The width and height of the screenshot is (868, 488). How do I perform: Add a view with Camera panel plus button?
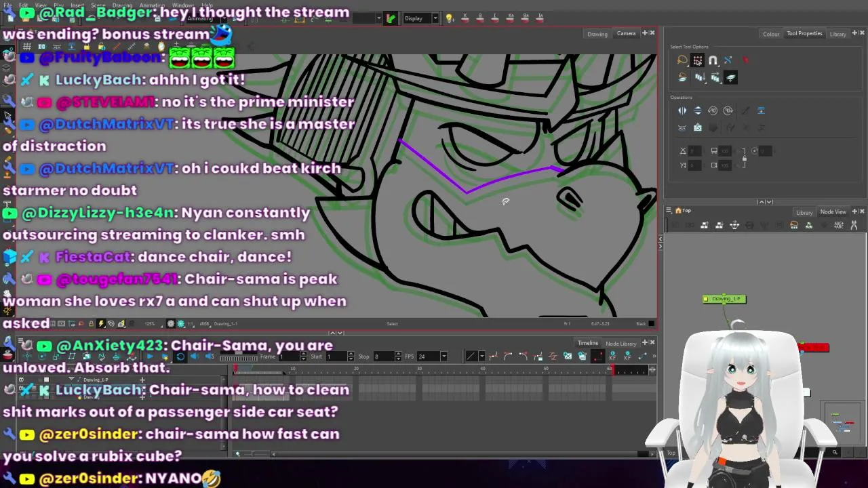645,33
